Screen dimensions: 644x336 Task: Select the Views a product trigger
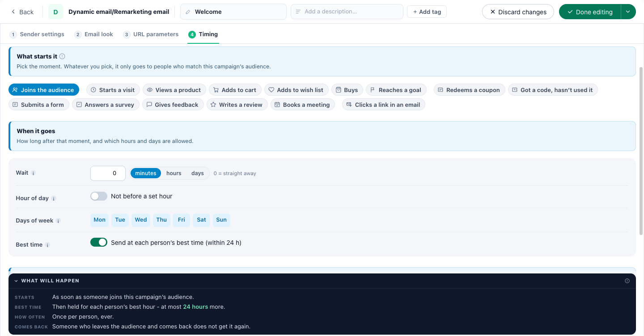tap(174, 90)
